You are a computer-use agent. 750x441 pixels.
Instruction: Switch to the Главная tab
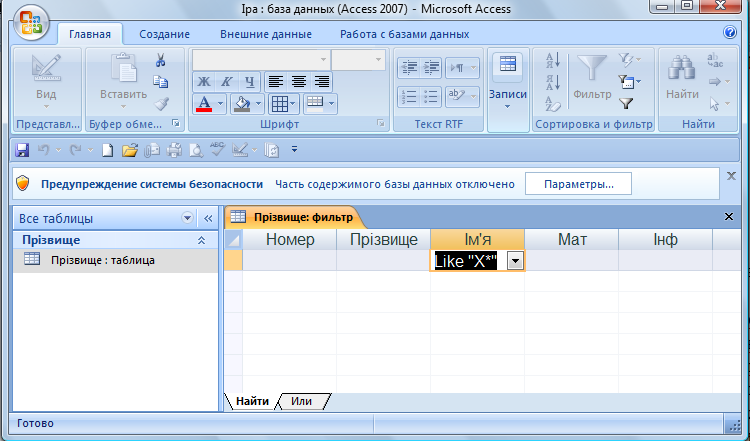tap(90, 34)
